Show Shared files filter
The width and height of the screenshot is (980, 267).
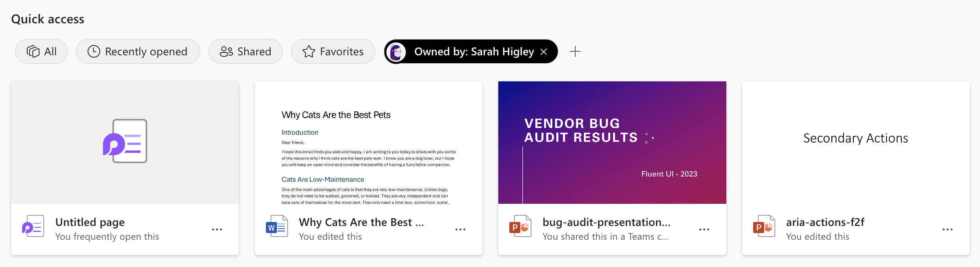click(245, 51)
